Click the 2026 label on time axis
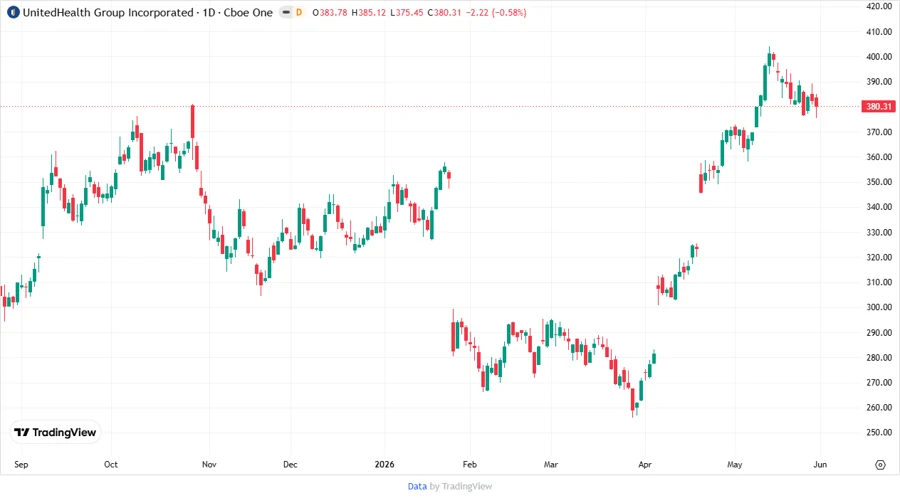Viewport: 900px width, 498px height. pyautogui.click(x=385, y=464)
